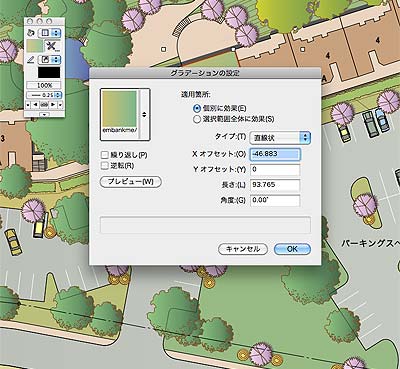The height and width of the screenshot is (369, 400).
Task: Click the pen stroke icon in Attributes palette
Action: coord(30,60)
